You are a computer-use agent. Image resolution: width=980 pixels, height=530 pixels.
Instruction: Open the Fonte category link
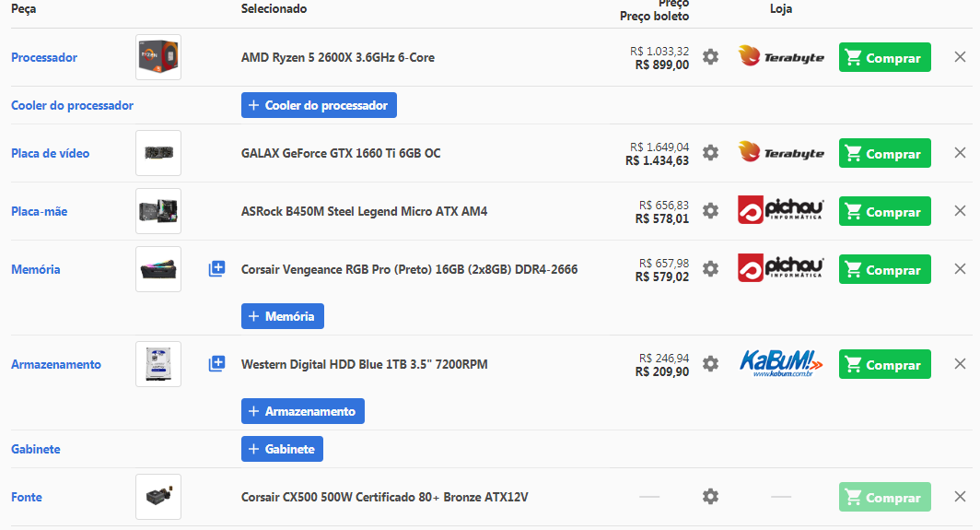pyautogui.click(x=27, y=497)
